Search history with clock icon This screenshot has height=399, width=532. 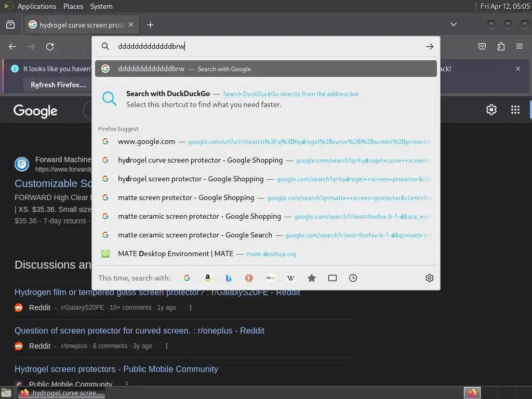coord(353,278)
